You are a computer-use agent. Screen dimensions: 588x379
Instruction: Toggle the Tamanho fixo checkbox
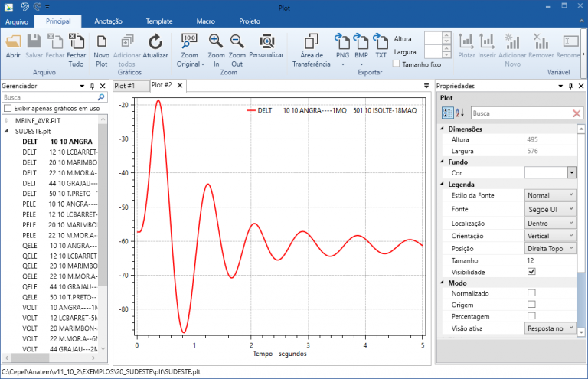(396, 64)
